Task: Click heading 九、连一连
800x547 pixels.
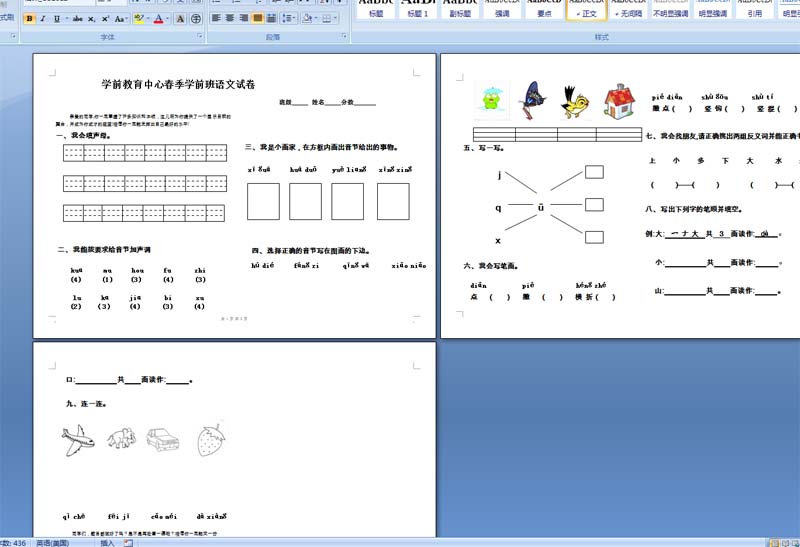Action: click(x=86, y=404)
